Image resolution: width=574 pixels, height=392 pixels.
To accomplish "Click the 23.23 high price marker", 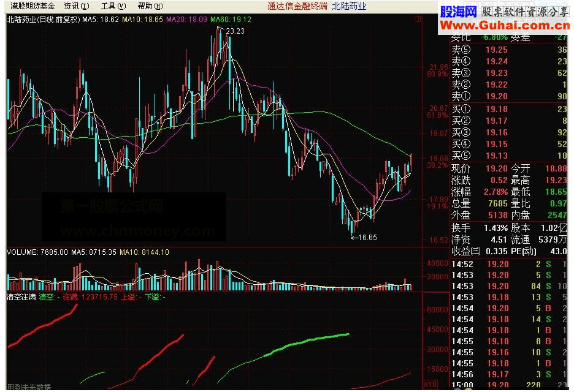I will 235,31.
